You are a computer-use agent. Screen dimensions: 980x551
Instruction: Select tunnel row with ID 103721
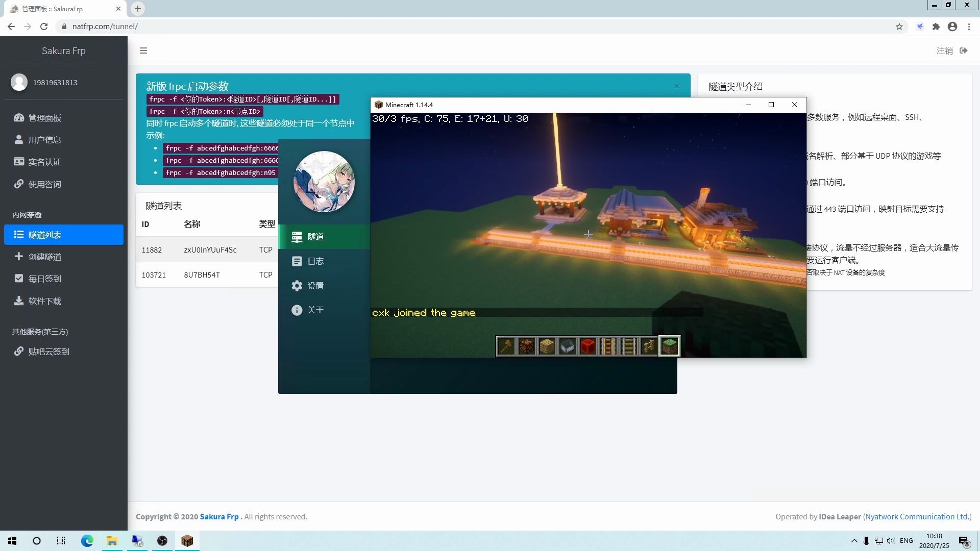[x=207, y=274]
